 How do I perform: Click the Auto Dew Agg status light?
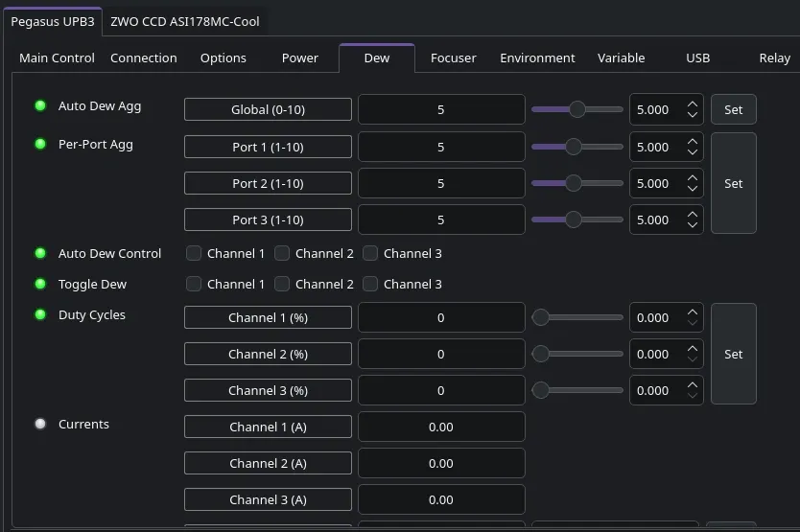(x=40, y=106)
